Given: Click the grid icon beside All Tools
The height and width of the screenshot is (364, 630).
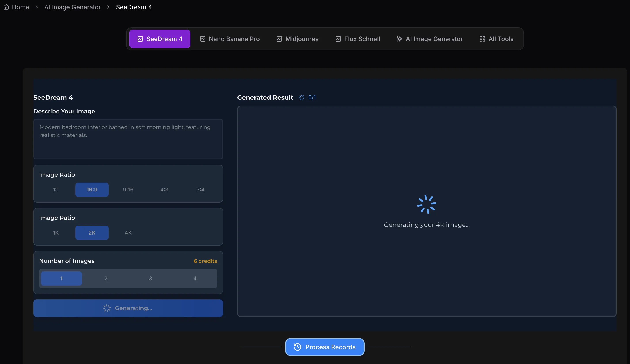Looking at the screenshot, I should pos(482,39).
